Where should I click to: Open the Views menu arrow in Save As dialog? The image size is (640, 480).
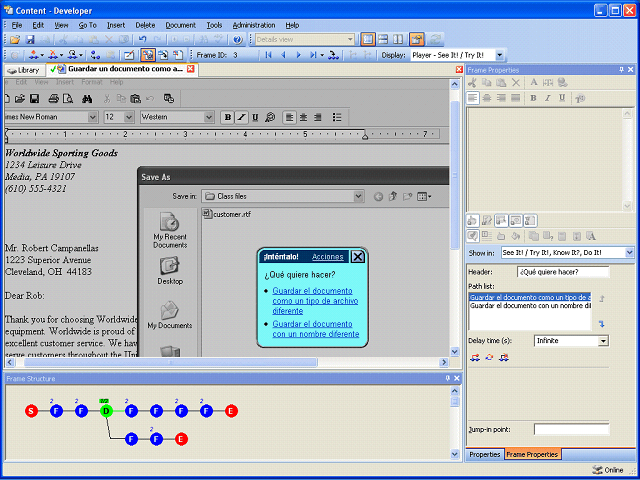point(430,197)
